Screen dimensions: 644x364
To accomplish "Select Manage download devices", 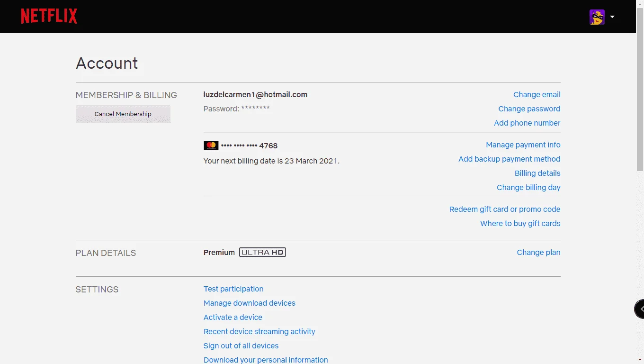I will point(250,303).
